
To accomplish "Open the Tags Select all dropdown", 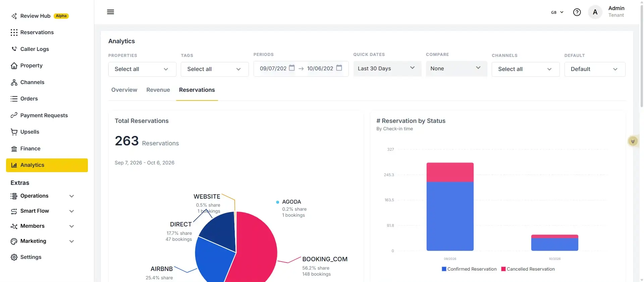I will pos(215,69).
